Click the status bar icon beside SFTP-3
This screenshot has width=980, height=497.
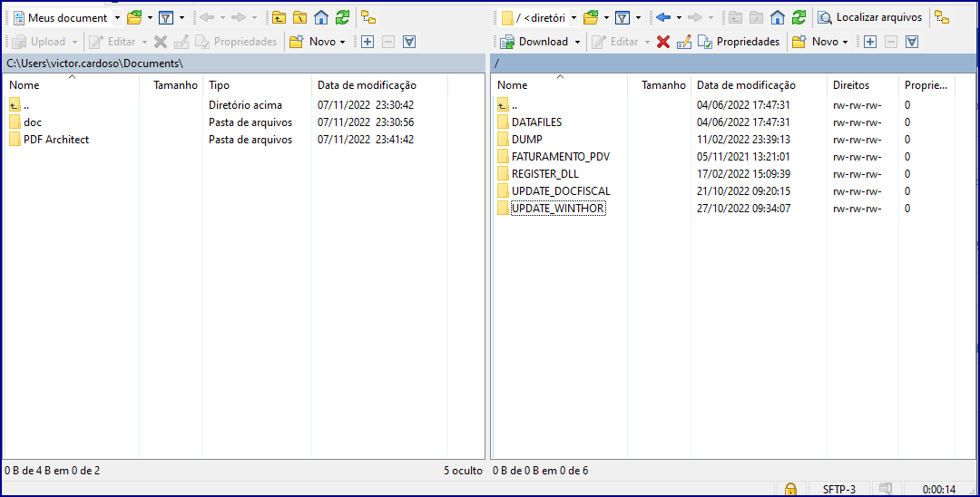[x=885, y=490]
